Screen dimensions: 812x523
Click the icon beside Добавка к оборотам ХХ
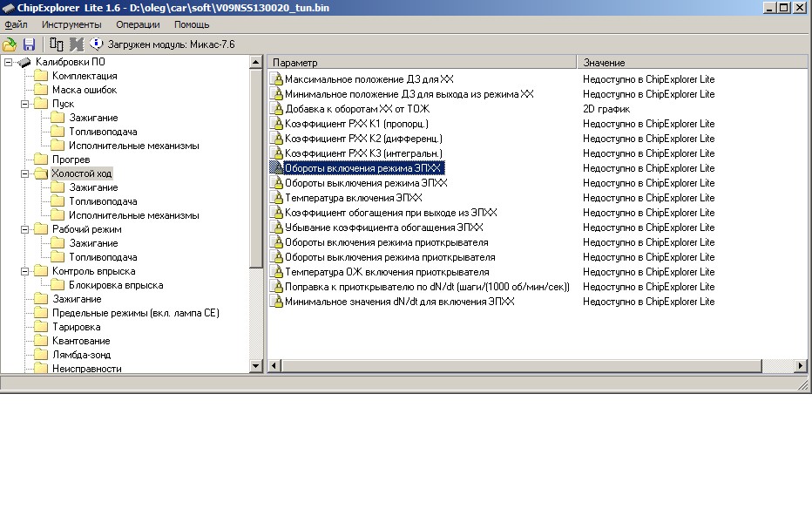point(278,109)
